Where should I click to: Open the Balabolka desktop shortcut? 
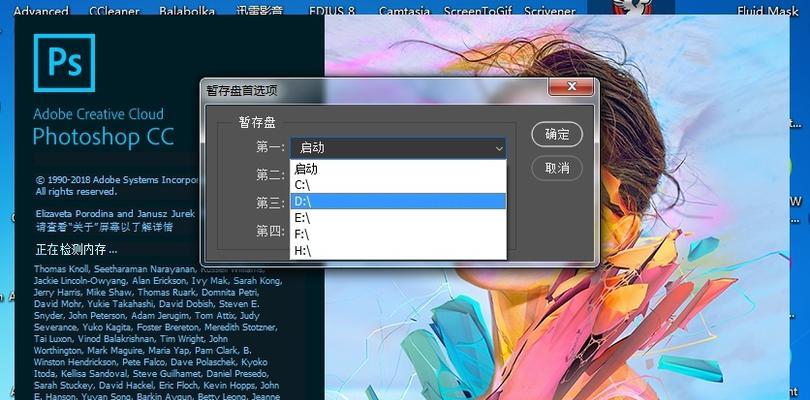[x=187, y=11]
